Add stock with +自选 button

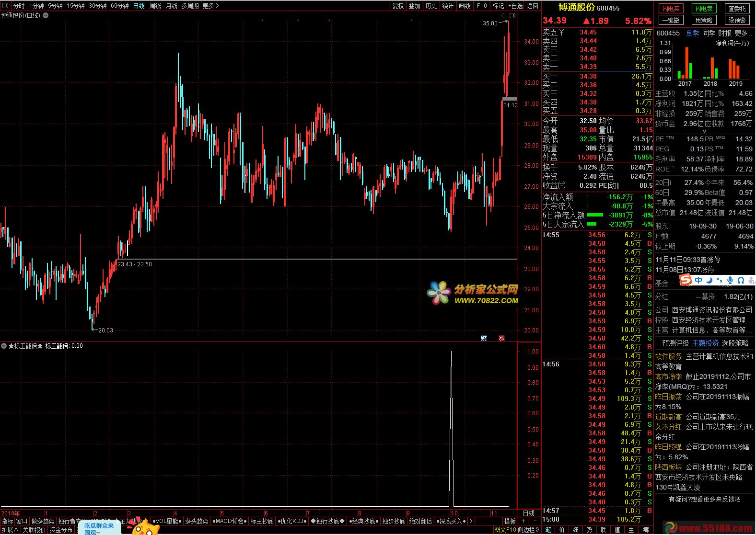(515, 6)
